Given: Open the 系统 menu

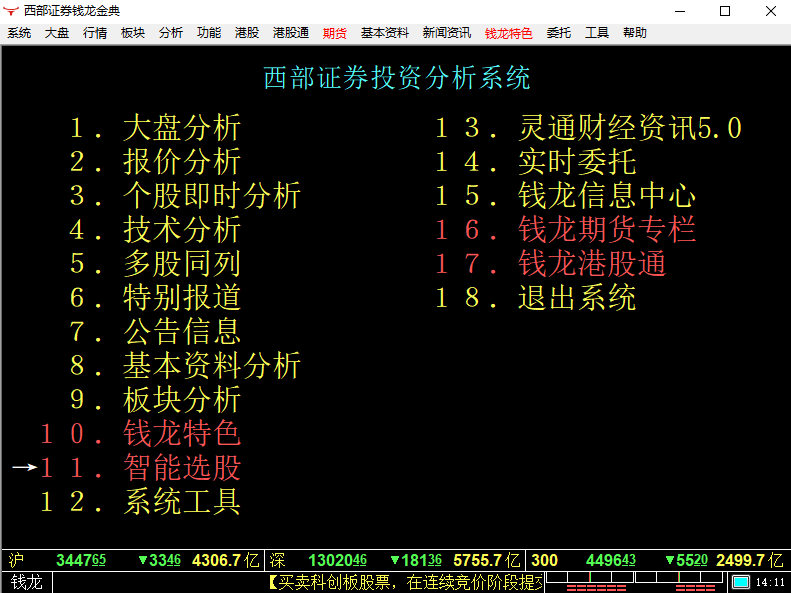Looking at the screenshot, I should (x=19, y=33).
